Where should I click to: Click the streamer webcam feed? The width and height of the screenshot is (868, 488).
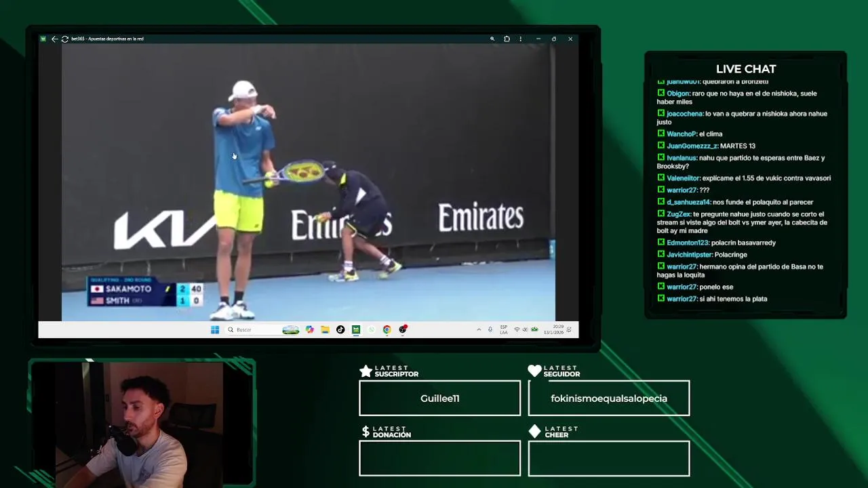point(141,424)
